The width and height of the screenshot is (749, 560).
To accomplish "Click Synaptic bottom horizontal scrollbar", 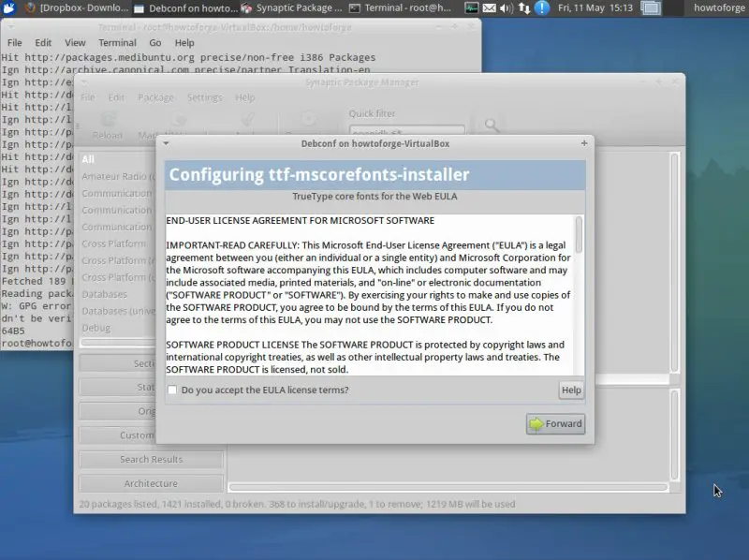I will pos(448,487).
